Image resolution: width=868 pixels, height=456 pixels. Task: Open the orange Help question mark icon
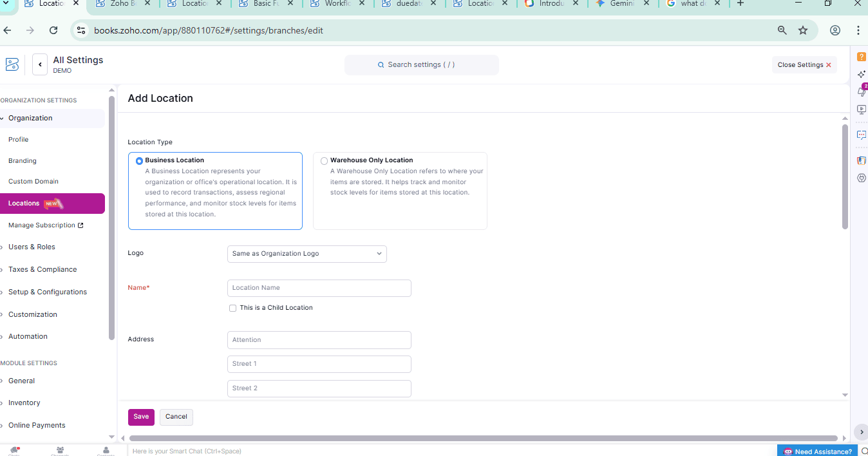862,57
